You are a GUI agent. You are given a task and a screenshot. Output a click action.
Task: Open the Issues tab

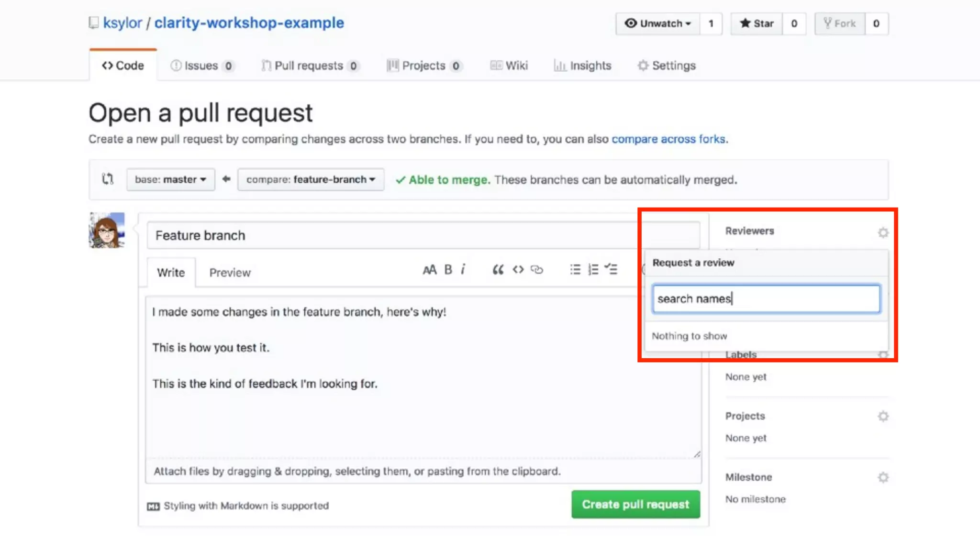pos(202,66)
